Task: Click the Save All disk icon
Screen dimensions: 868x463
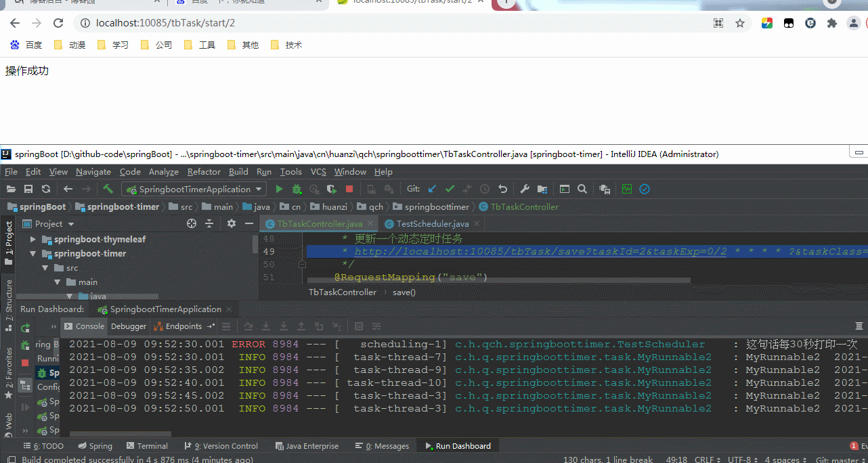Action: (x=28, y=190)
